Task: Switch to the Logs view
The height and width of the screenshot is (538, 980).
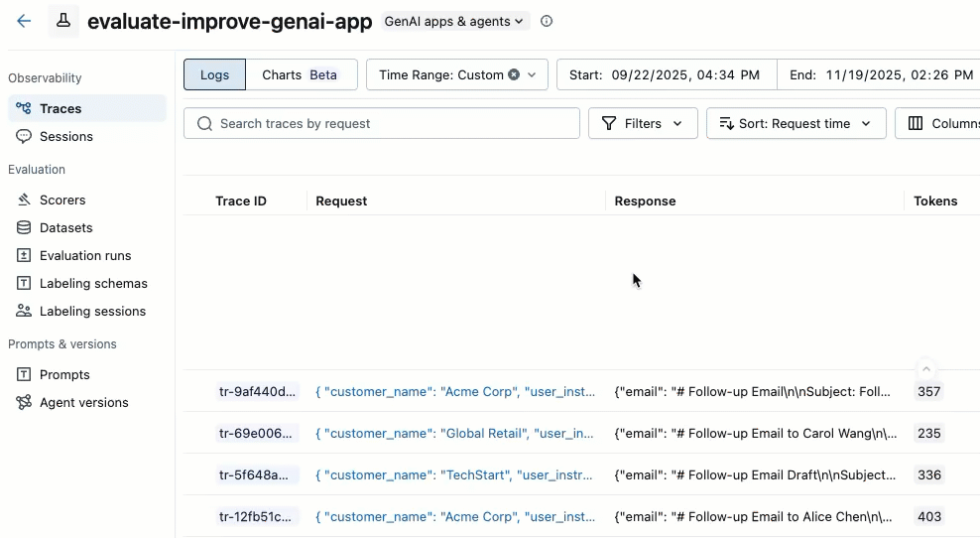Action: click(214, 74)
